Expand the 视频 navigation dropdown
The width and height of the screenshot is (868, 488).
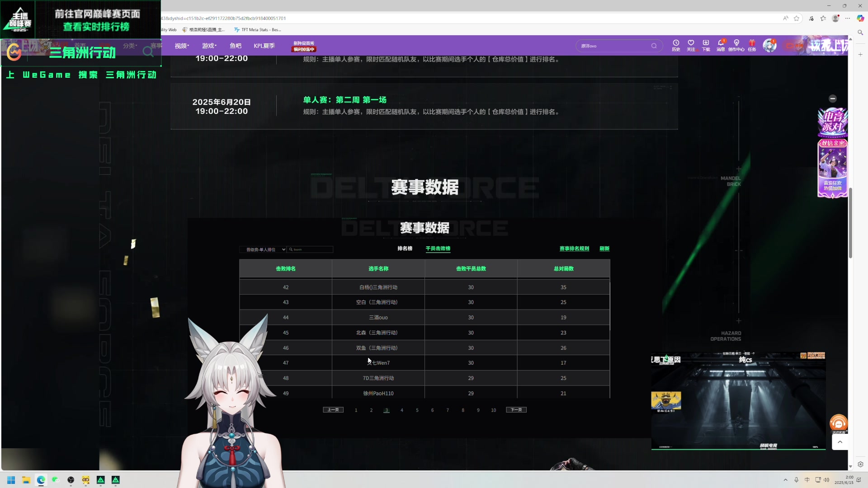point(182,46)
